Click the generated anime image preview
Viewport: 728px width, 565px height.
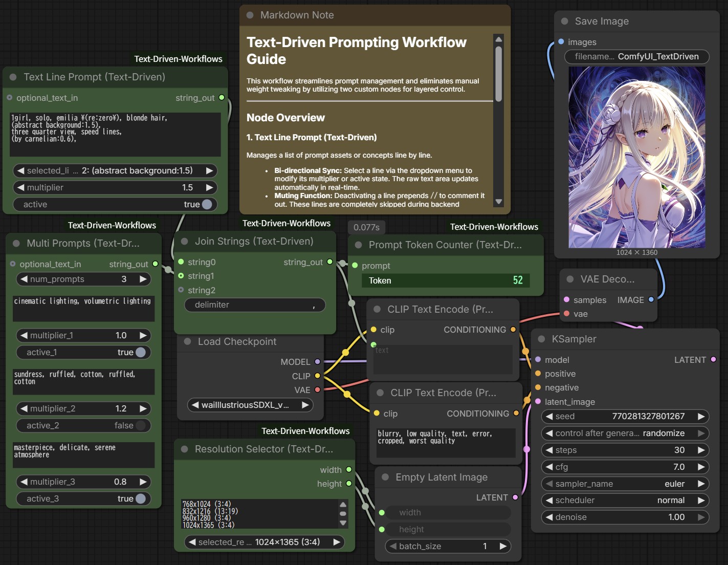(x=637, y=158)
